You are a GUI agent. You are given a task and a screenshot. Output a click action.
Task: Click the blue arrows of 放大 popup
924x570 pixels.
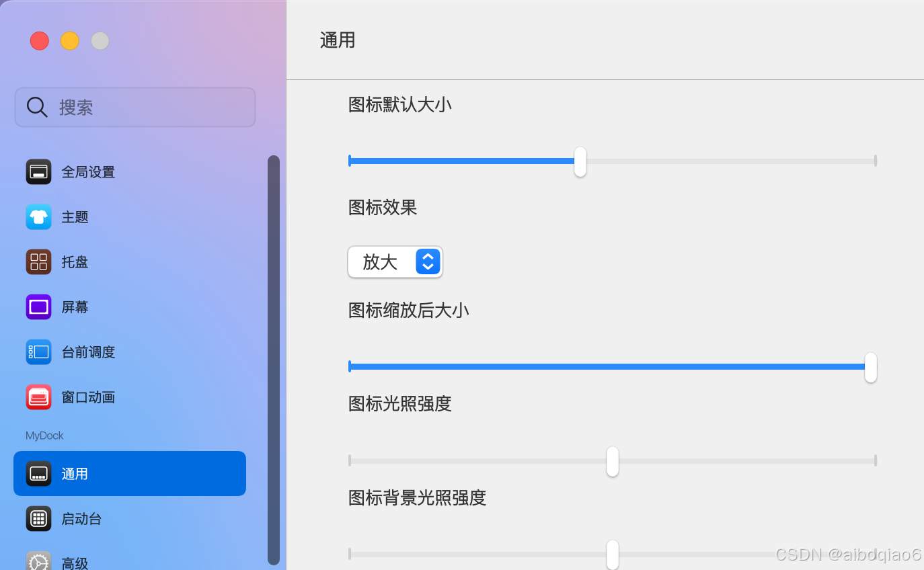pyautogui.click(x=428, y=261)
